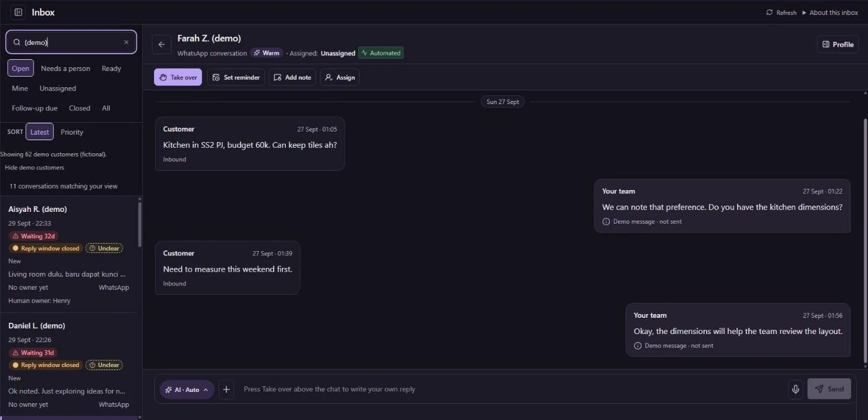This screenshot has width=868, height=420.
Task: Click Hide demo customers link
Action: (34, 168)
